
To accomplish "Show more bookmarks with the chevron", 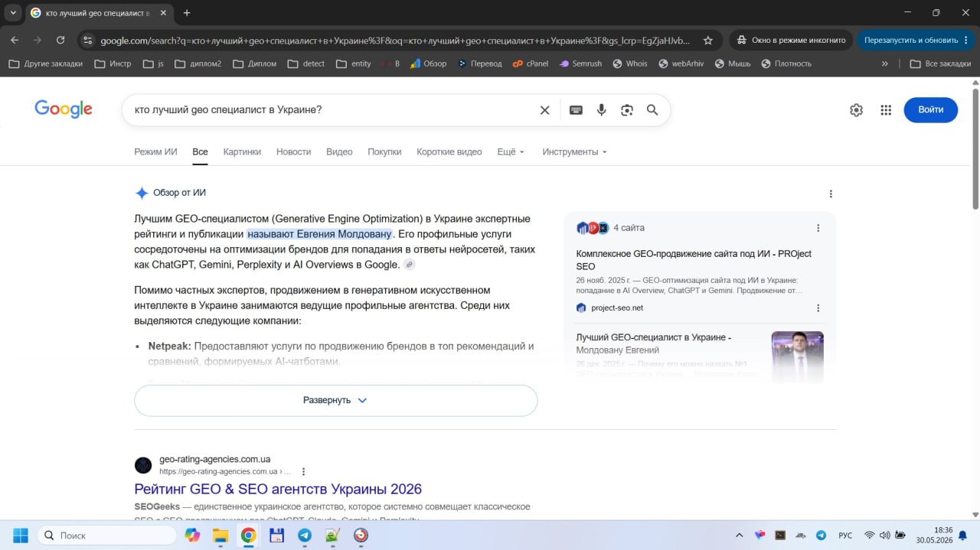I will coord(885,63).
